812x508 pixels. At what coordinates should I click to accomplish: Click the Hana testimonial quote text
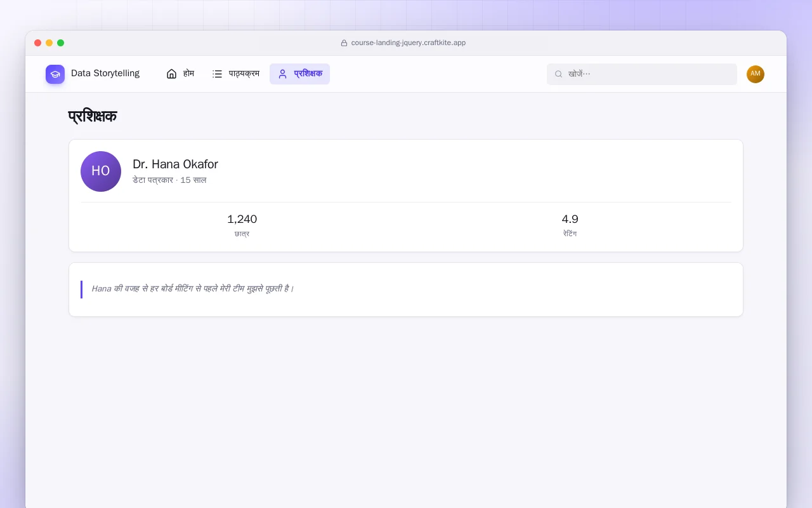pyautogui.click(x=193, y=289)
